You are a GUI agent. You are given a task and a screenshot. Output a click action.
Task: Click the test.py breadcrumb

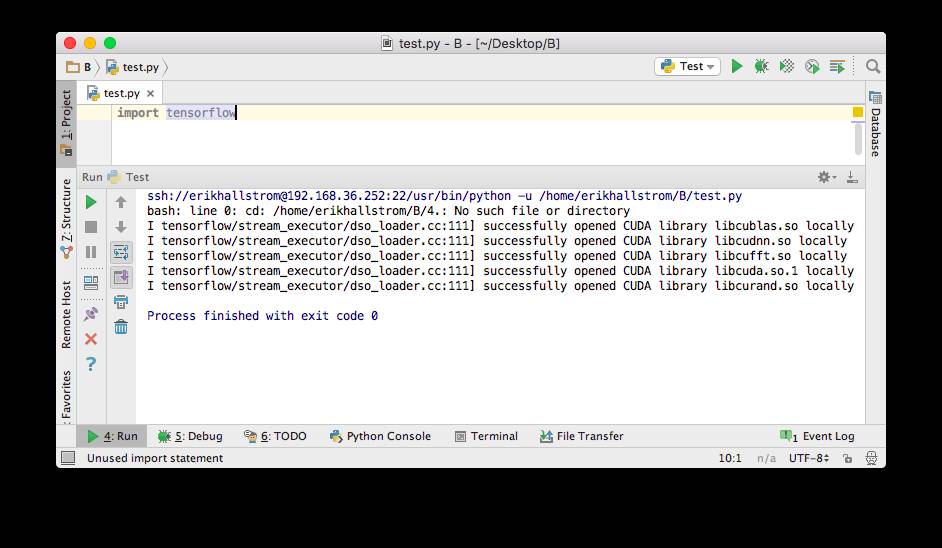pyautogui.click(x=133, y=67)
